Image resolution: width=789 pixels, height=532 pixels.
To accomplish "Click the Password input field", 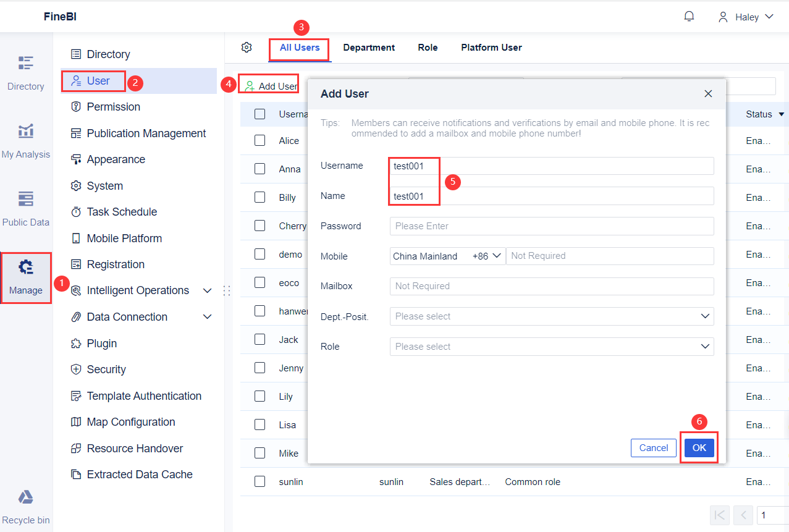I will pos(551,226).
